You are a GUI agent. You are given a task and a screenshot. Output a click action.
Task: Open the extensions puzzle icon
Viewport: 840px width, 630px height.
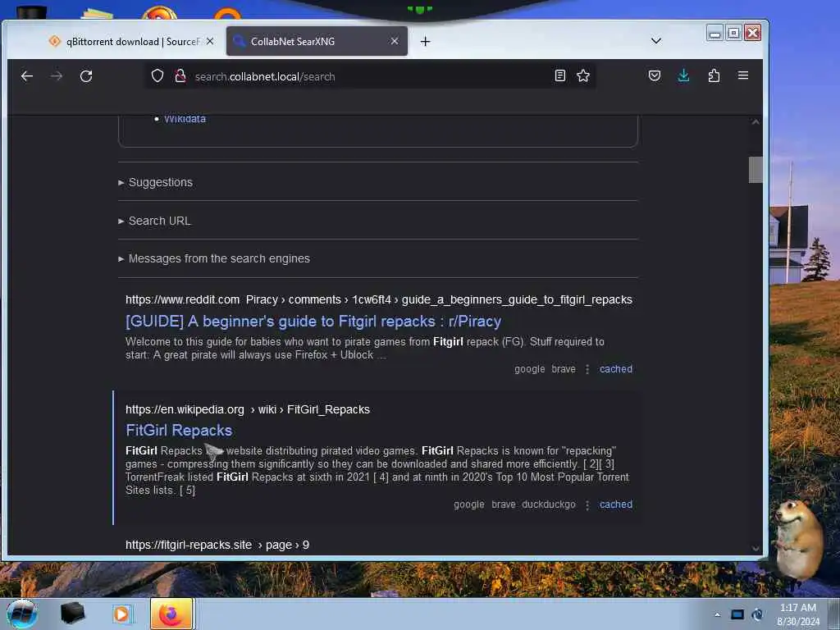714,75
